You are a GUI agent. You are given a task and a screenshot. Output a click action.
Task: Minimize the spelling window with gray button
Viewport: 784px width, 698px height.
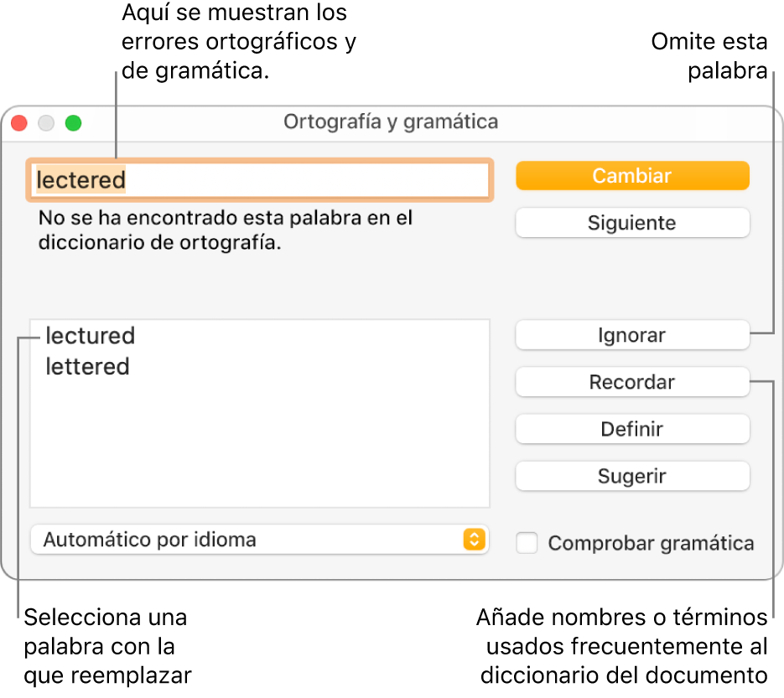46,123
